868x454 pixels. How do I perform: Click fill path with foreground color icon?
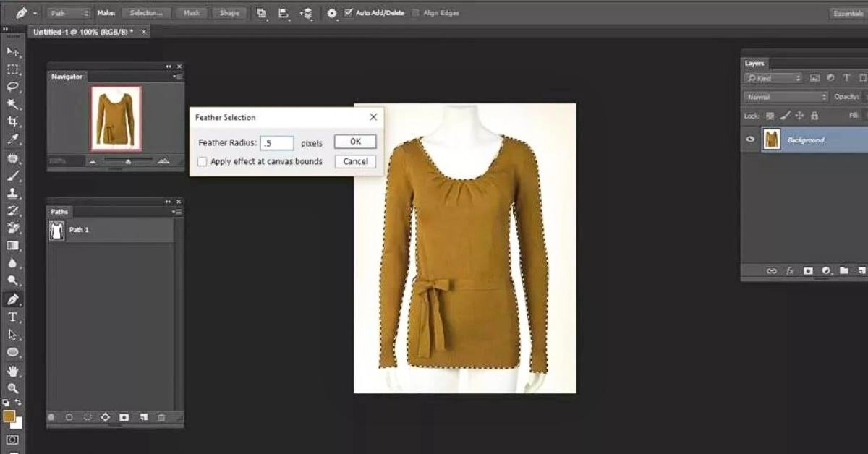(x=51, y=417)
